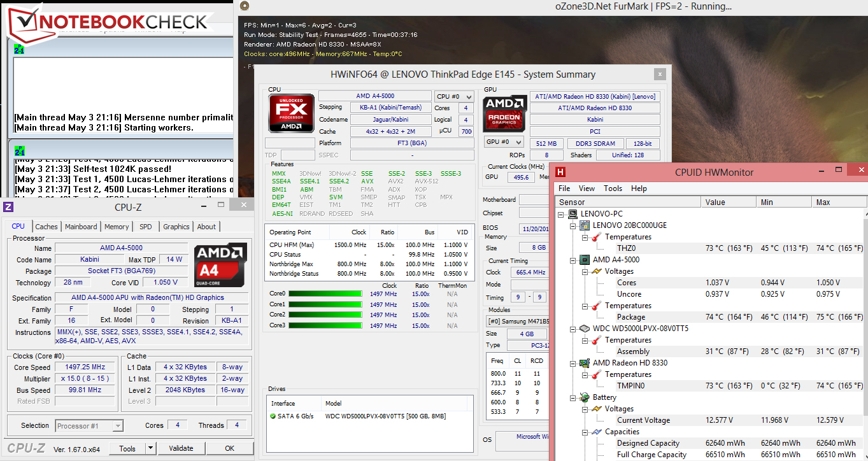Collapse the WDC WD5000LPVX-08V0TT5 node

[x=573, y=329]
